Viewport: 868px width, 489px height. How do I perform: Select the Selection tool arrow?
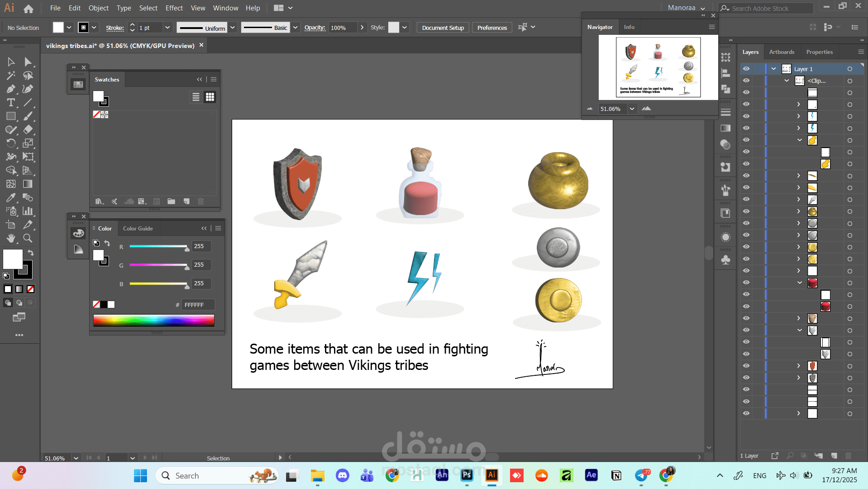click(x=11, y=62)
